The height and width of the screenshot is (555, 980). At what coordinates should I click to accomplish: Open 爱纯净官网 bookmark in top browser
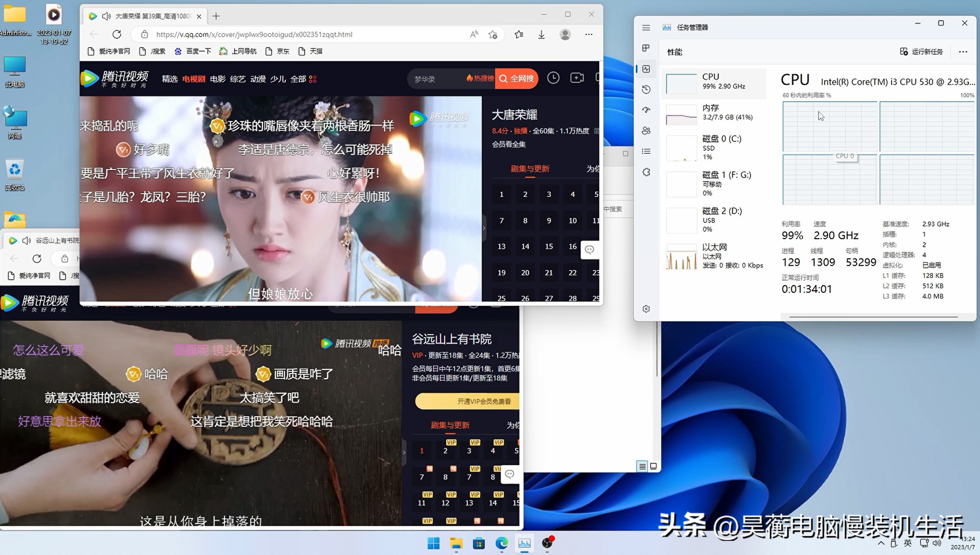[x=109, y=51]
